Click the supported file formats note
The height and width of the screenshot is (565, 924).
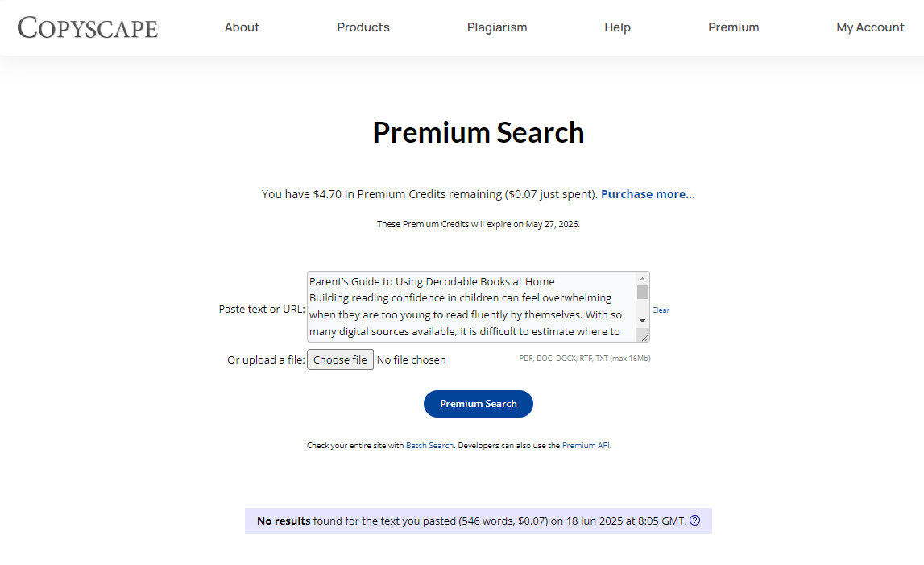coord(585,359)
